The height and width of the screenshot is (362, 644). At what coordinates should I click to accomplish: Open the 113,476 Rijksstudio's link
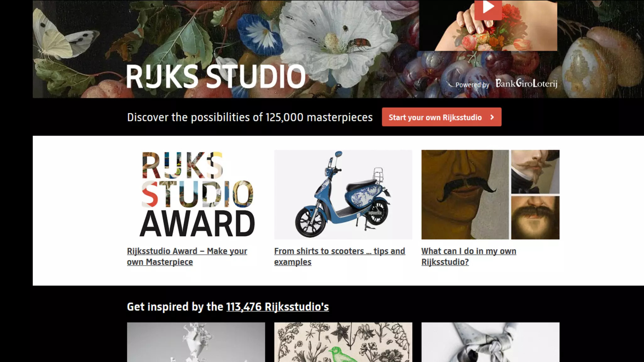pyautogui.click(x=277, y=307)
